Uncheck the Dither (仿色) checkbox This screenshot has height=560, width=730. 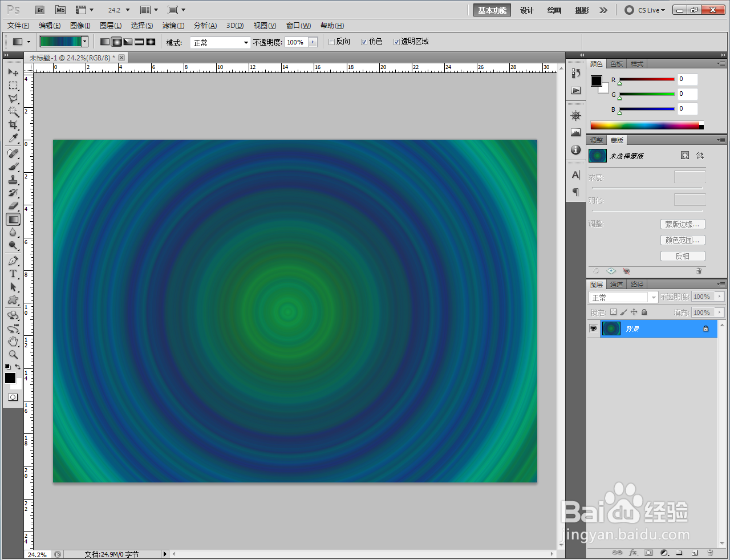click(x=364, y=42)
